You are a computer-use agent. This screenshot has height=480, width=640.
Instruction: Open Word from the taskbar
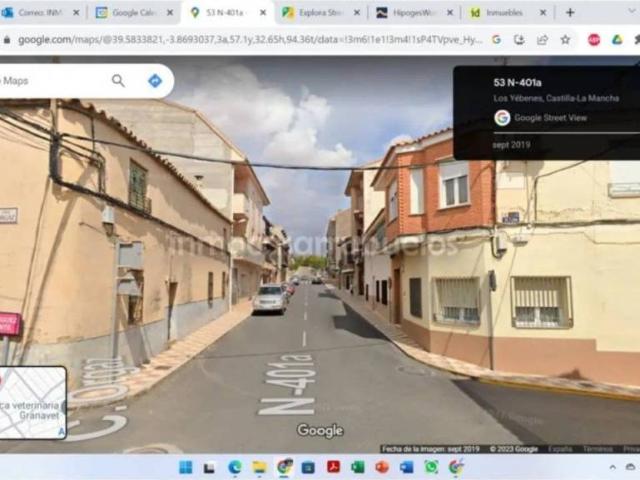pos(407,467)
